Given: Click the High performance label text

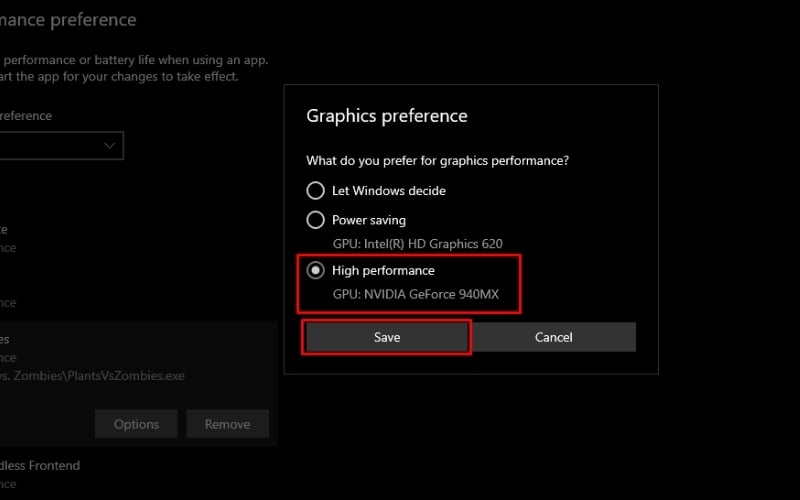Looking at the screenshot, I should pyautogui.click(x=383, y=271).
